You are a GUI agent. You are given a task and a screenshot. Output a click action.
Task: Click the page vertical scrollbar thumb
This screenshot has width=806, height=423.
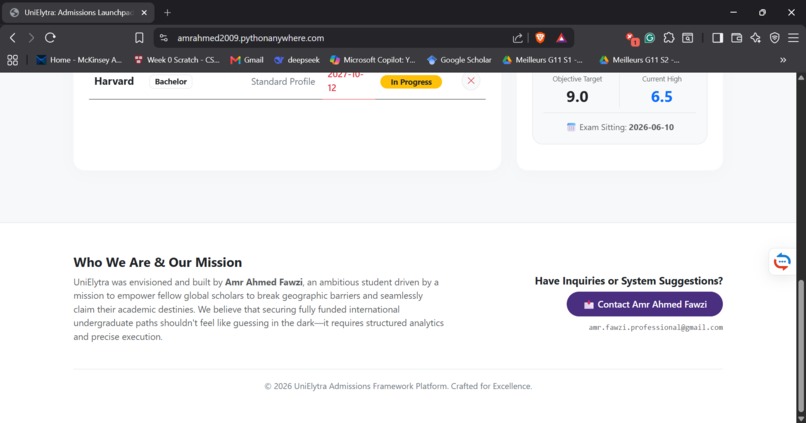(800, 346)
